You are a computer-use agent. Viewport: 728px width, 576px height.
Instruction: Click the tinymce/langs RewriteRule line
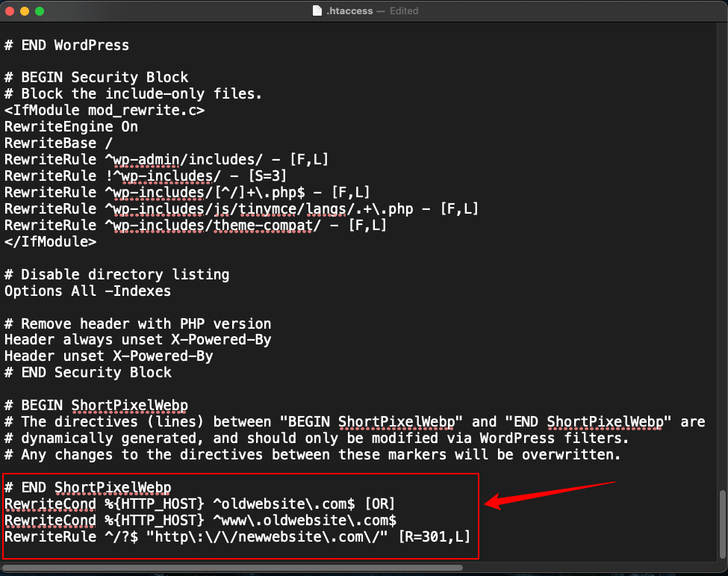tap(241, 209)
